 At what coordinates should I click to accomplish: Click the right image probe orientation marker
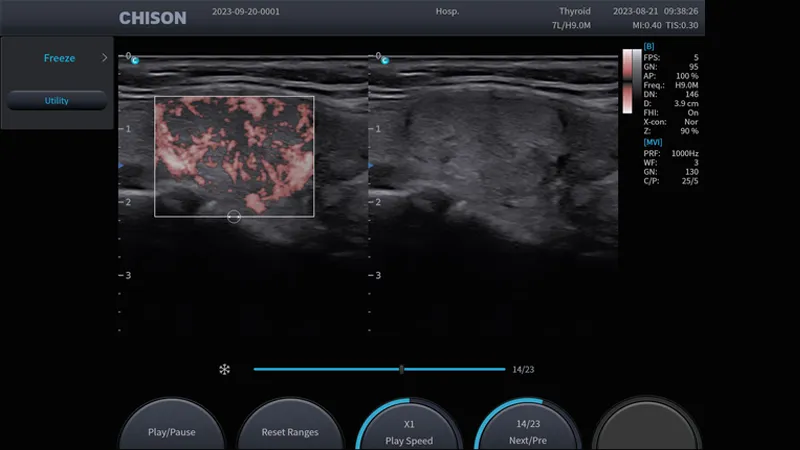[x=385, y=61]
